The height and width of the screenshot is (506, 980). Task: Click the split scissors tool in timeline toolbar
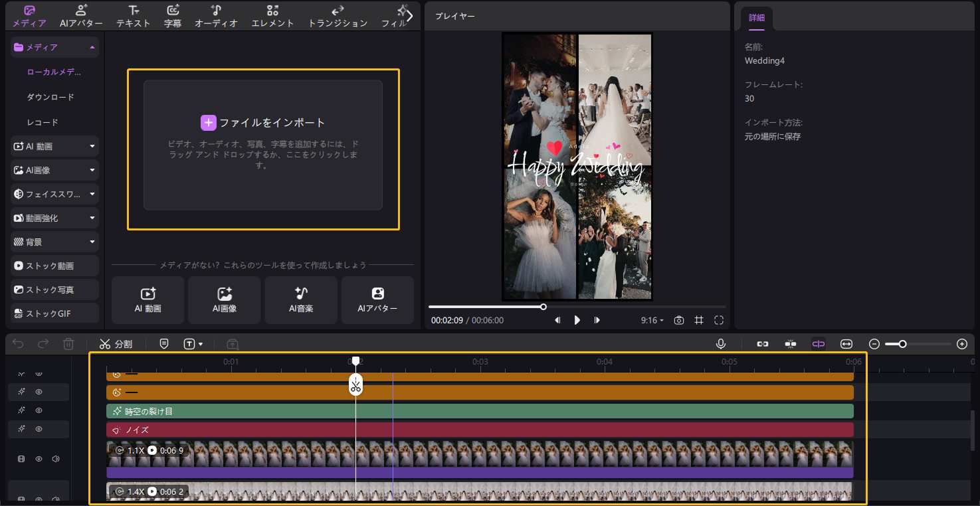point(116,344)
